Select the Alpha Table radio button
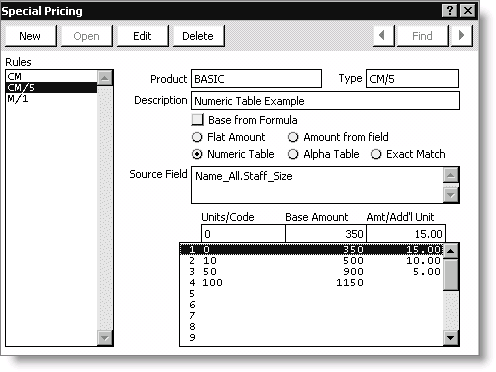This screenshot has width=496, height=372. point(293,154)
